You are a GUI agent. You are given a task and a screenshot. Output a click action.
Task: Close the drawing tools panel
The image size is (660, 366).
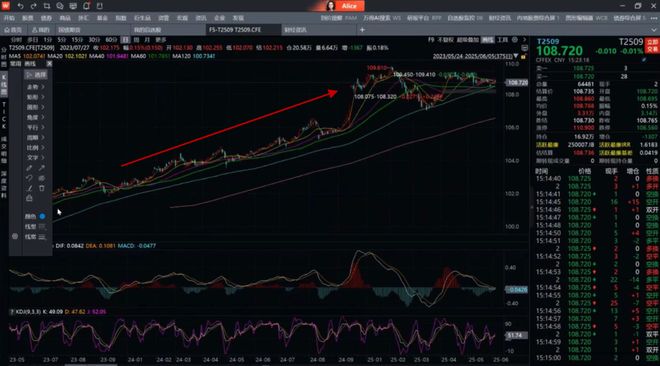click(49, 64)
